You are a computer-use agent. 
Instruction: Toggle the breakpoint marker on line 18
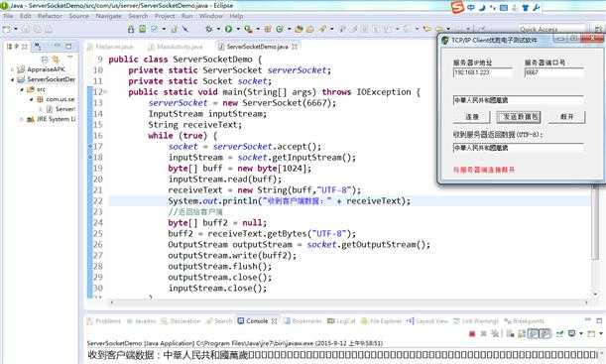(90, 158)
